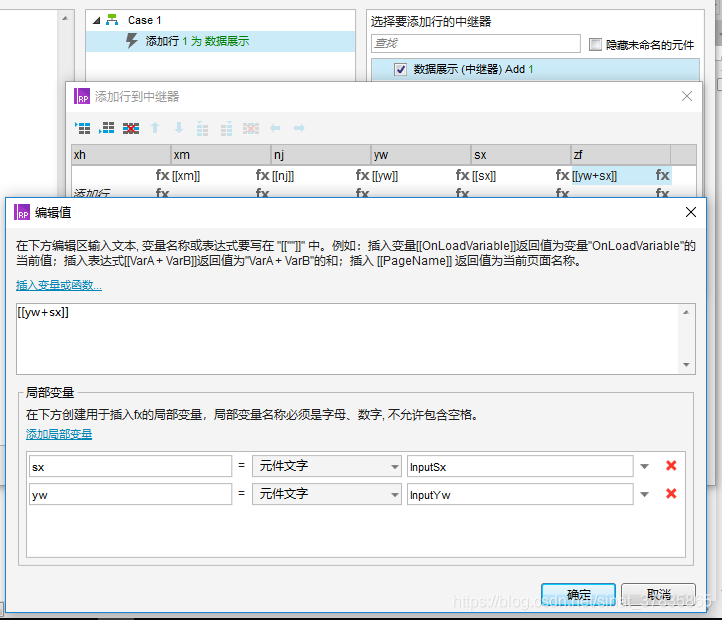Open the InputYw target dropdown arrow

click(645, 495)
